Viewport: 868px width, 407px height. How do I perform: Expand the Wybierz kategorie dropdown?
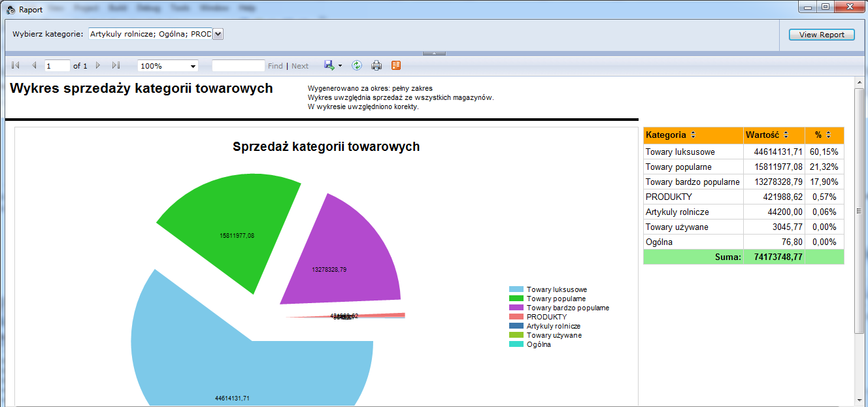click(218, 34)
